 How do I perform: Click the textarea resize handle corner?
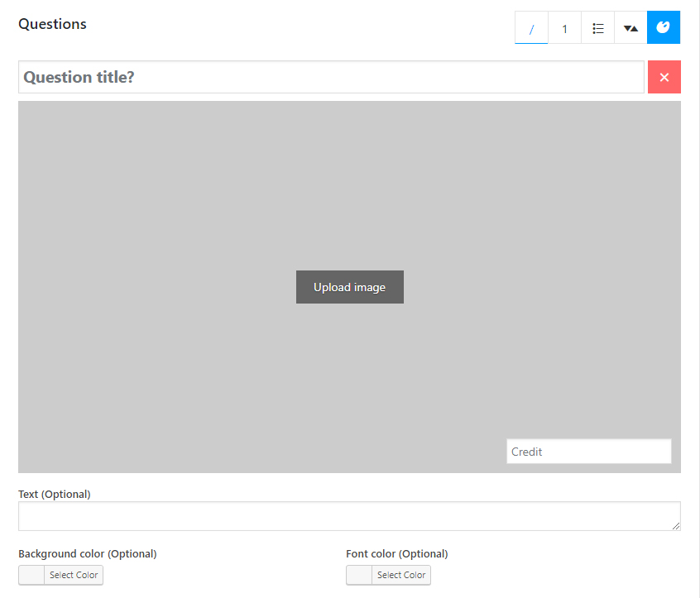pyautogui.click(x=676, y=526)
